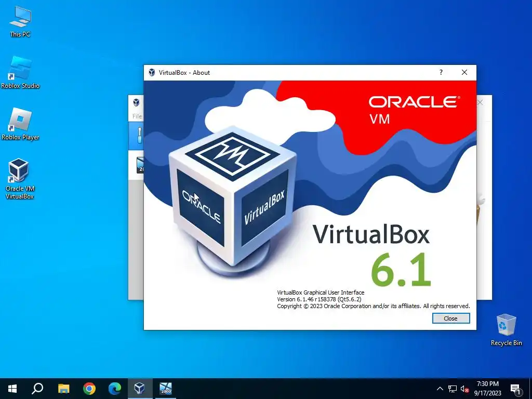Viewport: 532px width, 399px height.
Task: Select the VM entry icon in VirtualBox Manager list
Action: coord(140,165)
